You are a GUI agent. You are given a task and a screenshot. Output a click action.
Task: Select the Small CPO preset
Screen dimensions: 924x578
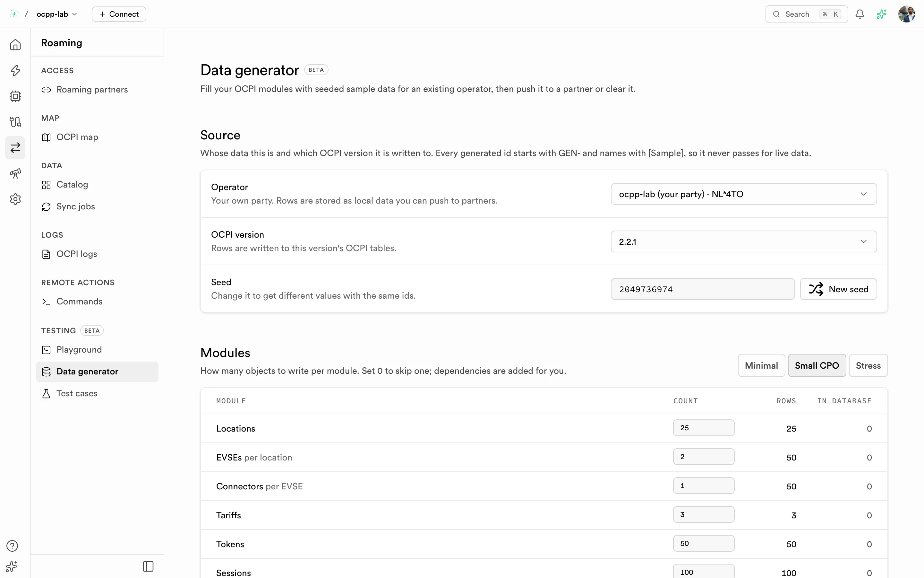(817, 365)
